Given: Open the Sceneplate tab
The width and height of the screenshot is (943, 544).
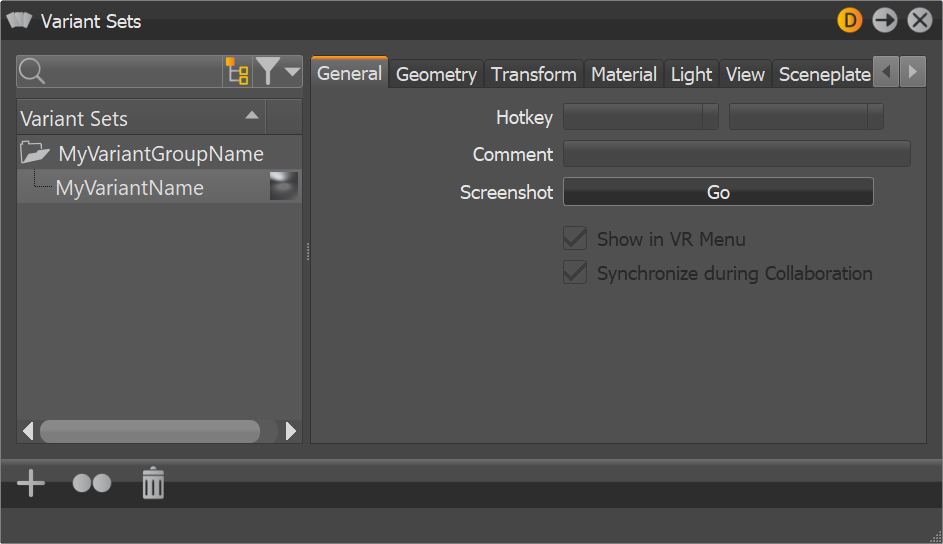Looking at the screenshot, I should 823,74.
